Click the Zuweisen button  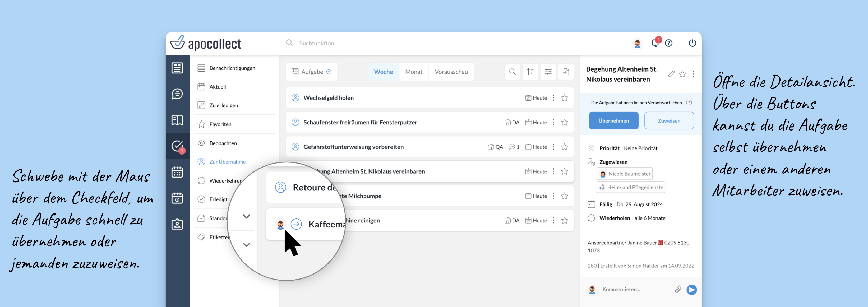(669, 121)
